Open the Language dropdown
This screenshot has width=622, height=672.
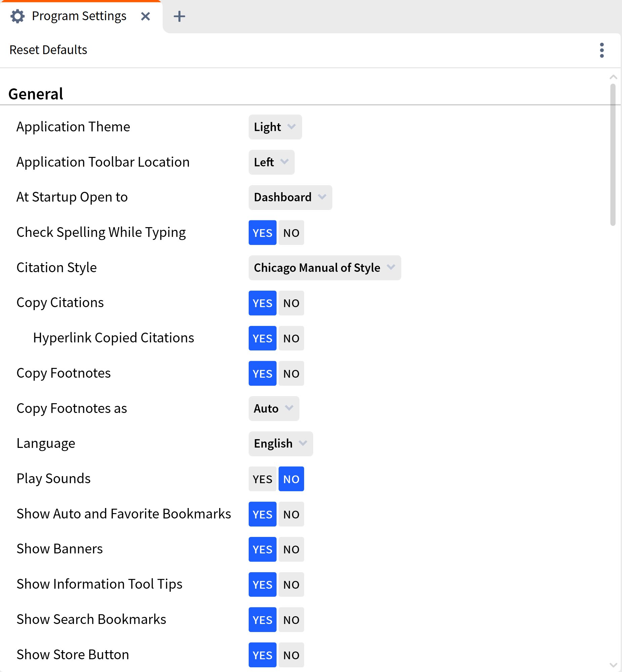point(280,444)
